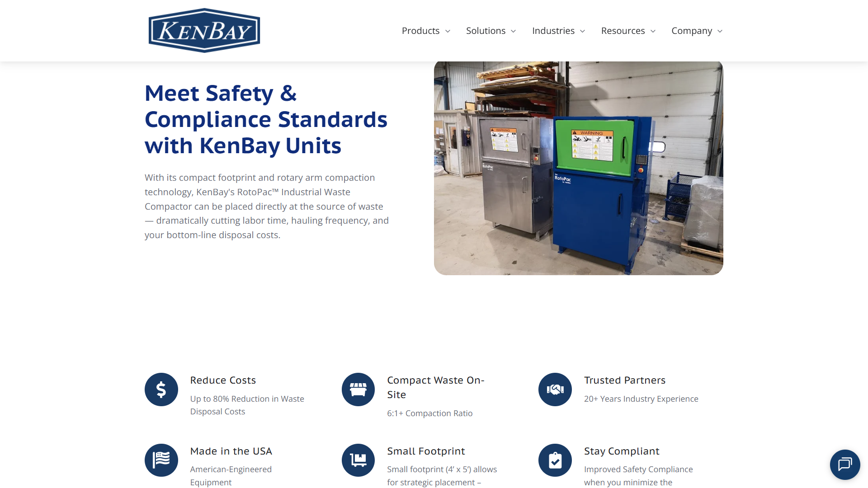
Task: Click the KenBay logo
Action: click(x=204, y=30)
